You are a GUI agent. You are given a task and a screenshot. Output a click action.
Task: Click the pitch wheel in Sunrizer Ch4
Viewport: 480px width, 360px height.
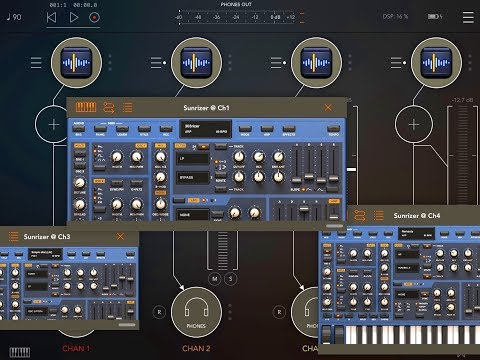coord(327,334)
